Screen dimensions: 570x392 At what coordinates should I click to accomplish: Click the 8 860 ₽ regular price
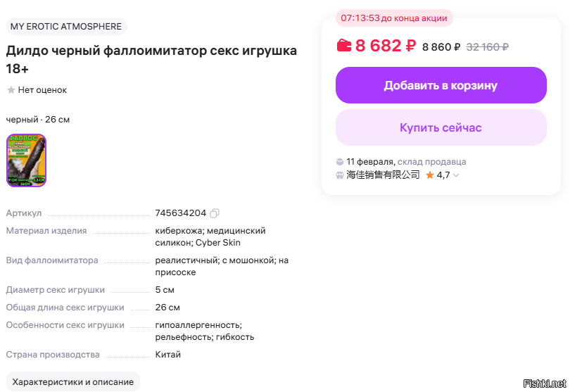441,47
